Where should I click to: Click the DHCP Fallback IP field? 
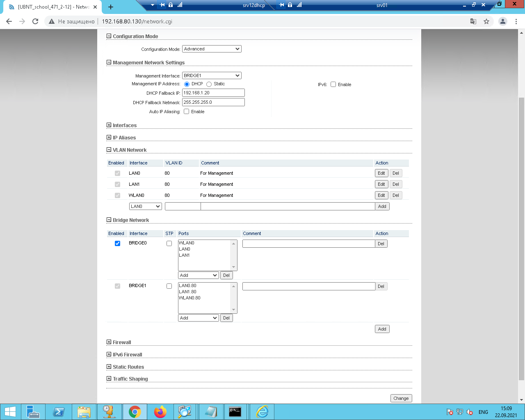coord(213,93)
